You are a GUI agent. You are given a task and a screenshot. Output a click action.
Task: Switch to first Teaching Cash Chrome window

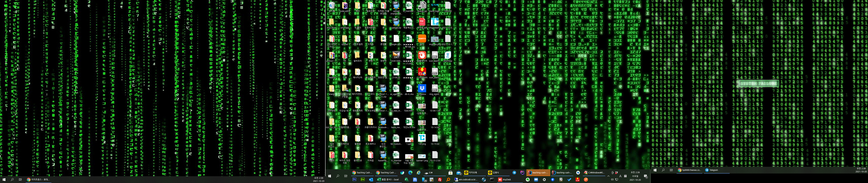(x=362, y=172)
